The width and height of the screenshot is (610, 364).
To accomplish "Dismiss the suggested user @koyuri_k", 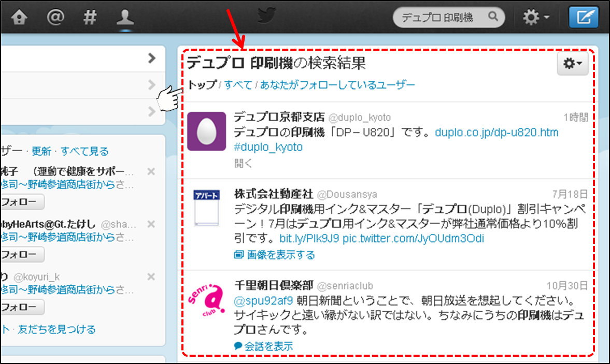I will point(151,277).
